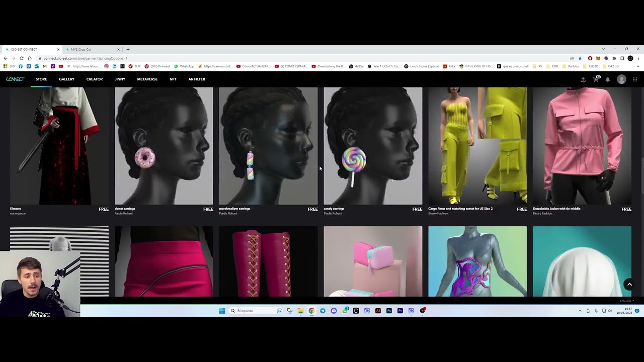Screen dimensions: 644x362
Task: Open Telegram from the taskbar
Action: [x=323, y=311]
